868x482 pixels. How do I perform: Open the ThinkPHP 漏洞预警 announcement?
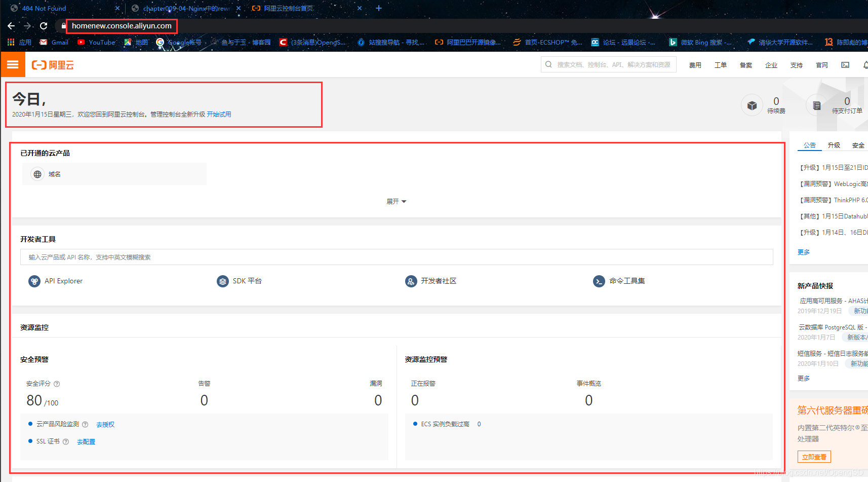click(833, 200)
